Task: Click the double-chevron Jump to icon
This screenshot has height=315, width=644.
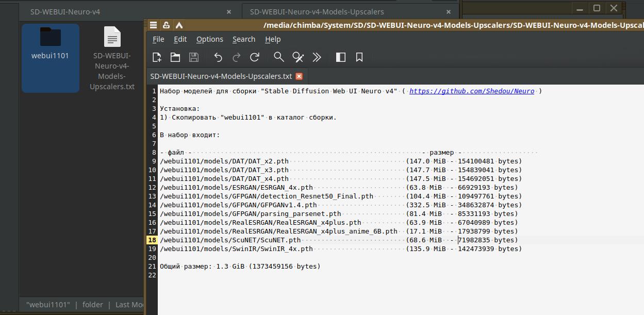Action: [317, 57]
